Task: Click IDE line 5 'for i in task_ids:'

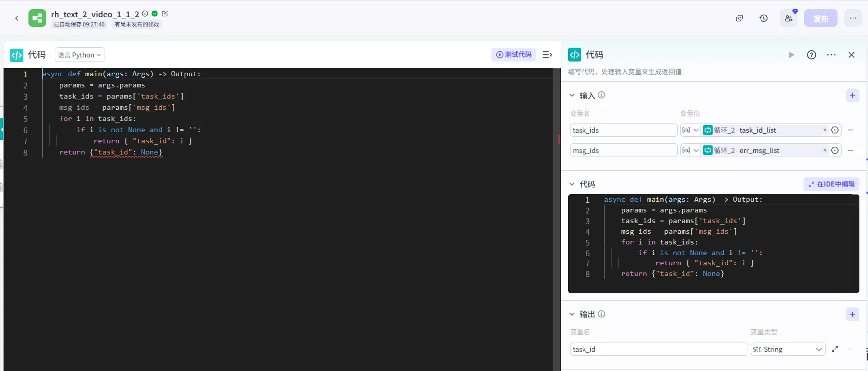Action: 97,119
